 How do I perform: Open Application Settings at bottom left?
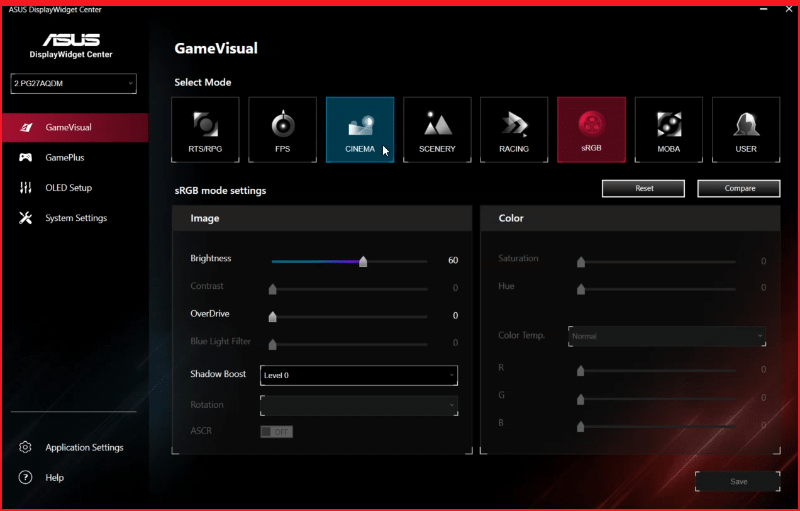point(84,447)
